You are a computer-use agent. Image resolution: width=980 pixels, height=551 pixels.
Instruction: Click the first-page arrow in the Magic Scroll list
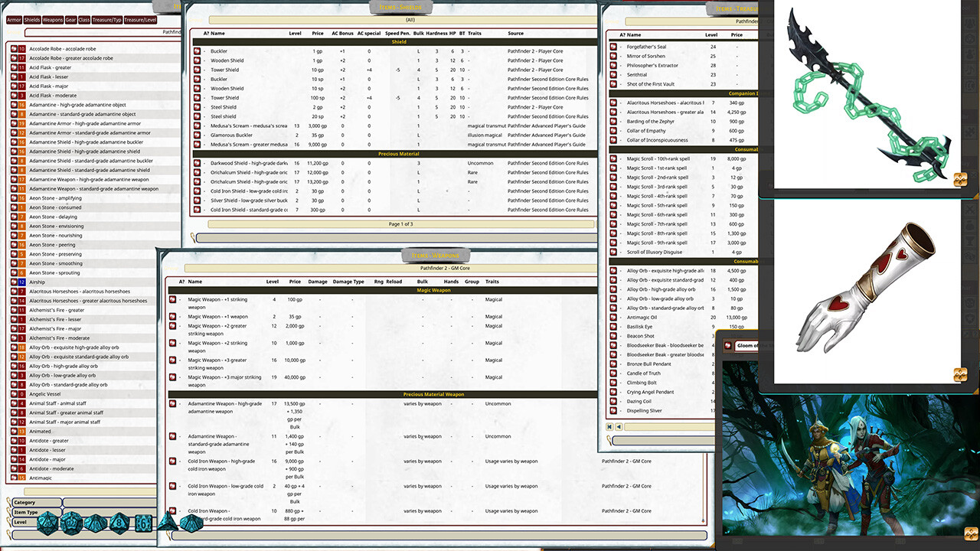point(609,426)
